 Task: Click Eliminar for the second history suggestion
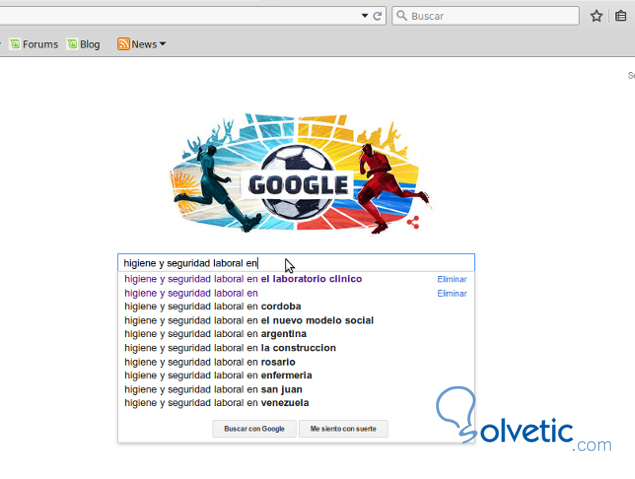pyautogui.click(x=452, y=294)
